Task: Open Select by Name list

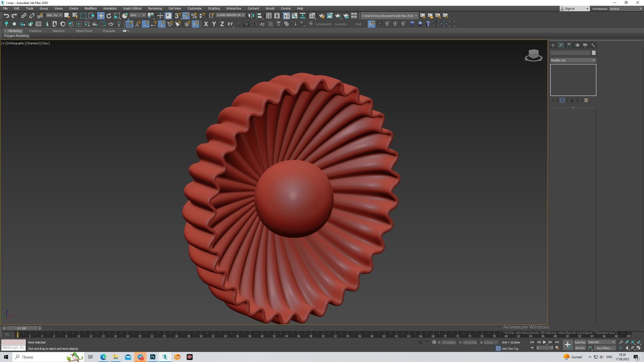Action: point(75,16)
